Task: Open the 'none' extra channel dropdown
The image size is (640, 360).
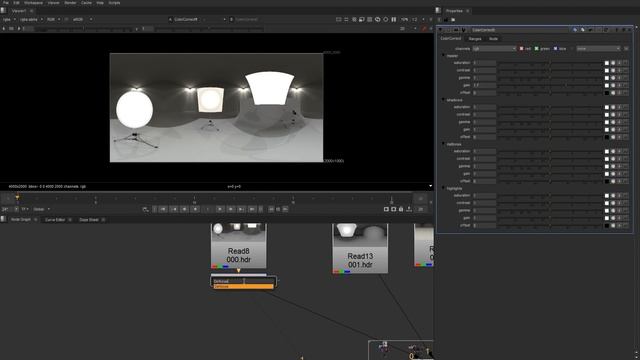Action: pyautogui.click(x=598, y=49)
